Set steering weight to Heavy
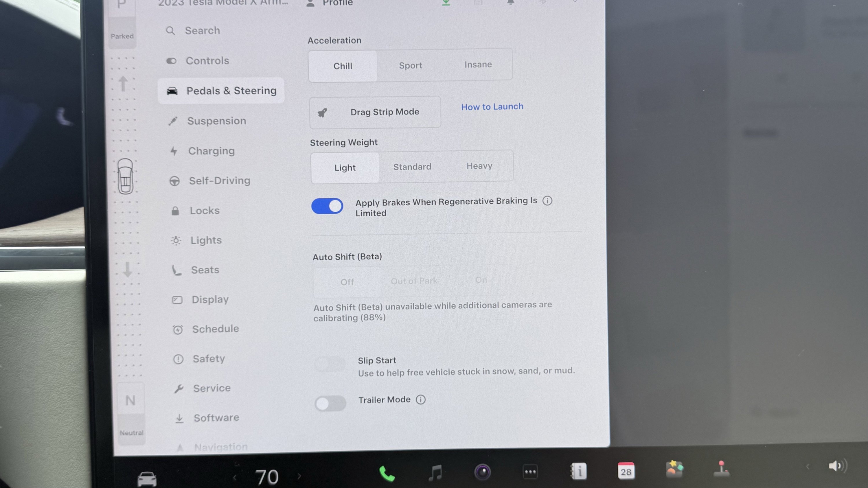 coord(479,166)
